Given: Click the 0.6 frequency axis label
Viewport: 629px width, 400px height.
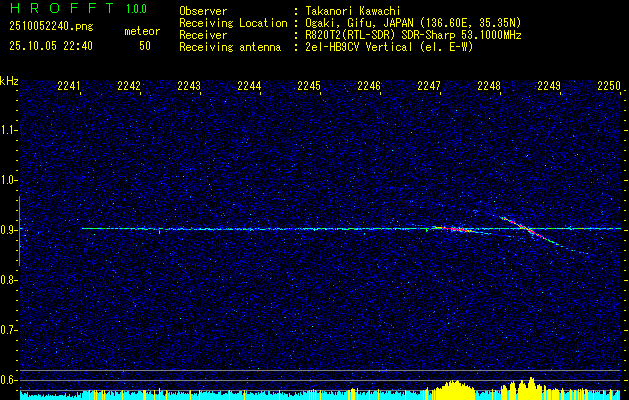Looking at the screenshot, I should tap(8, 380).
